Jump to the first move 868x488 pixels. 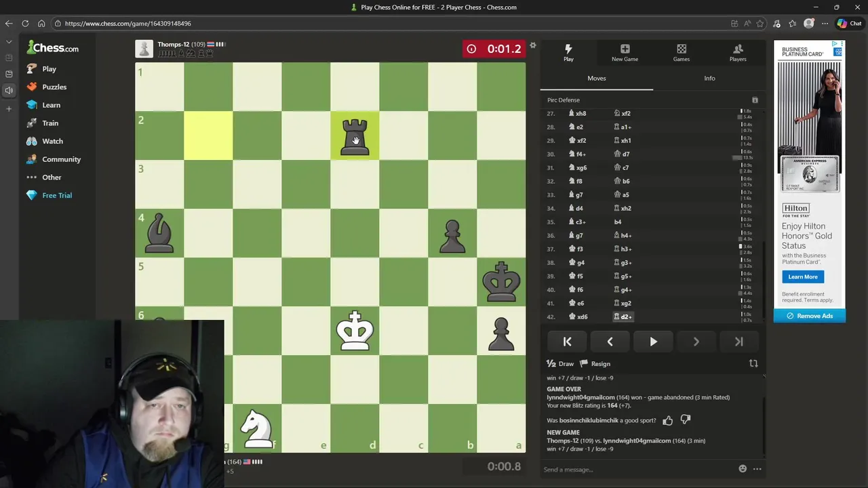568,342
